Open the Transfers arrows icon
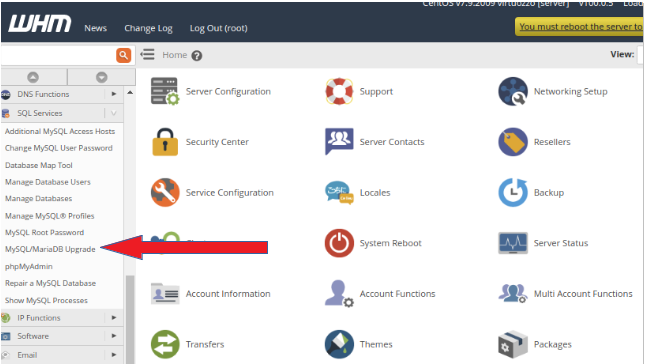 click(x=165, y=344)
